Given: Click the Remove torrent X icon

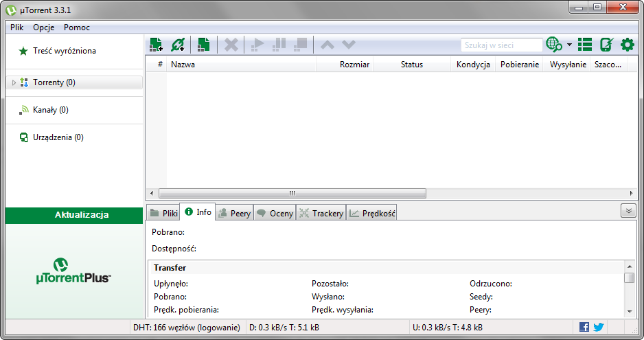Looking at the screenshot, I should [231, 45].
